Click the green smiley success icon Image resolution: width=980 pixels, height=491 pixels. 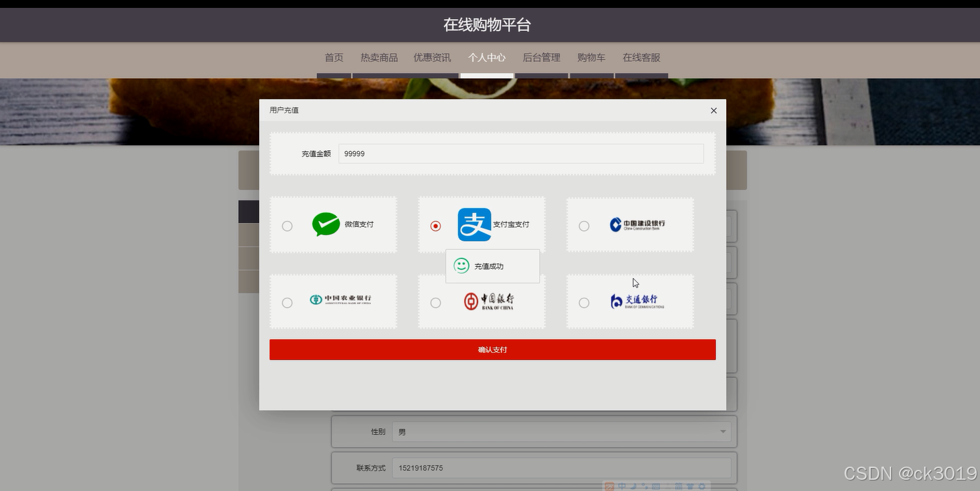462,266
